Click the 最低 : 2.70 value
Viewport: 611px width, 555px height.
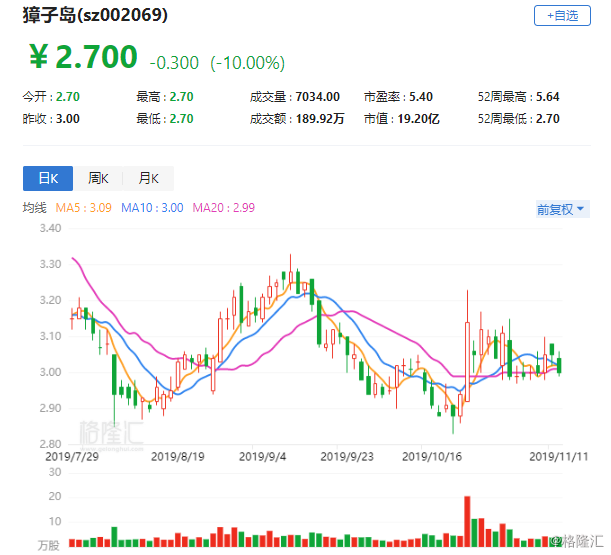(165, 118)
